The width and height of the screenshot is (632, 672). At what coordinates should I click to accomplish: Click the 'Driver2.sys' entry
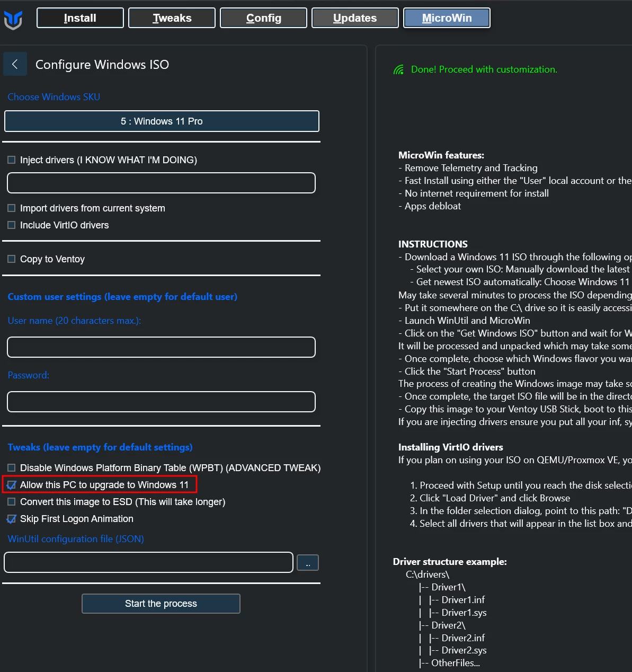click(x=464, y=650)
